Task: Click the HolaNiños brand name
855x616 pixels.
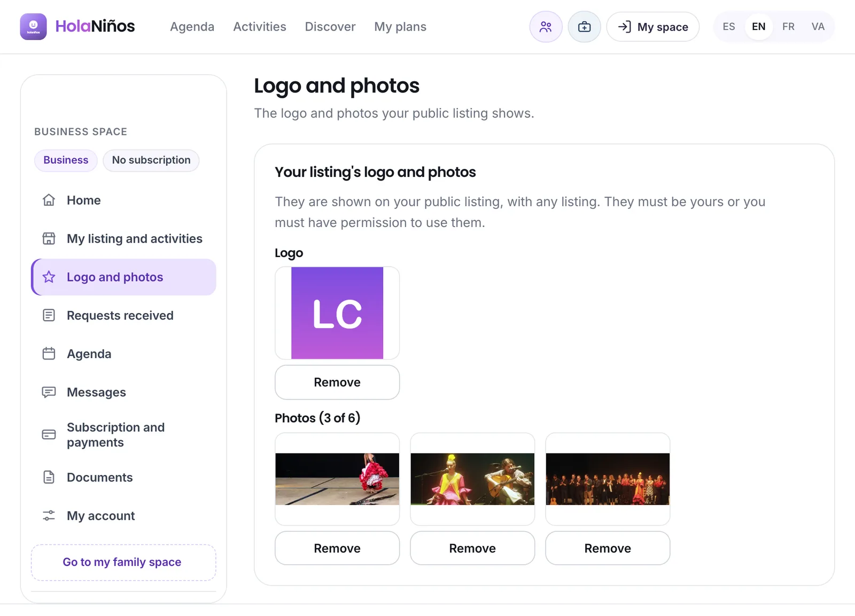Action: click(95, 26)
